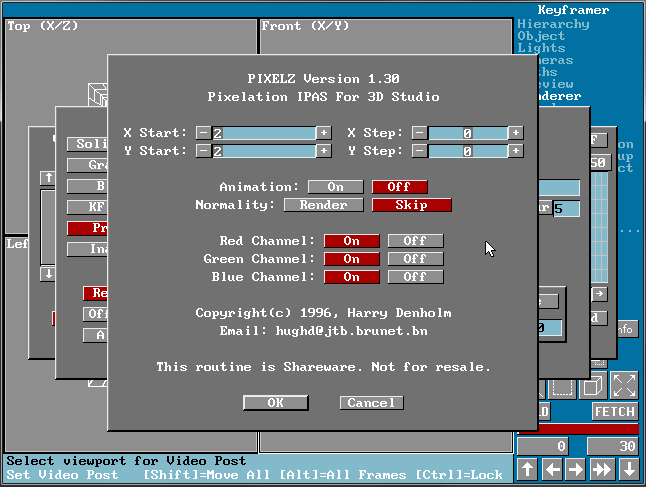Open Hierarchy in the Keyframer menu
Viewport: 646px width, 487px height.
click(x=553, y=24)
